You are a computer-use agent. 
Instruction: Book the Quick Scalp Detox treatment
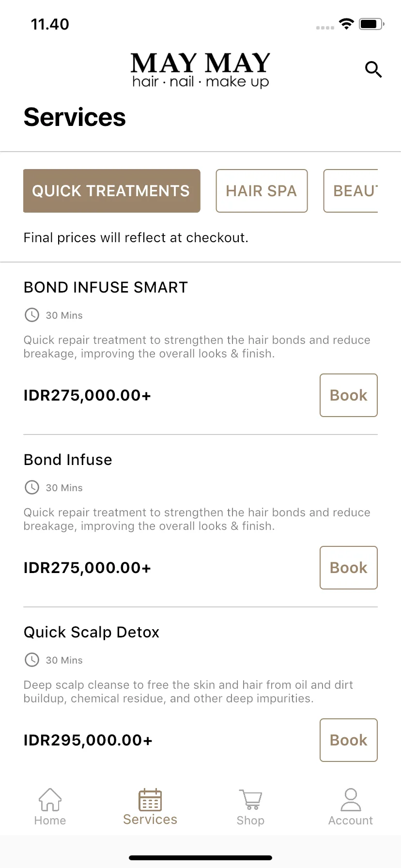349,740
